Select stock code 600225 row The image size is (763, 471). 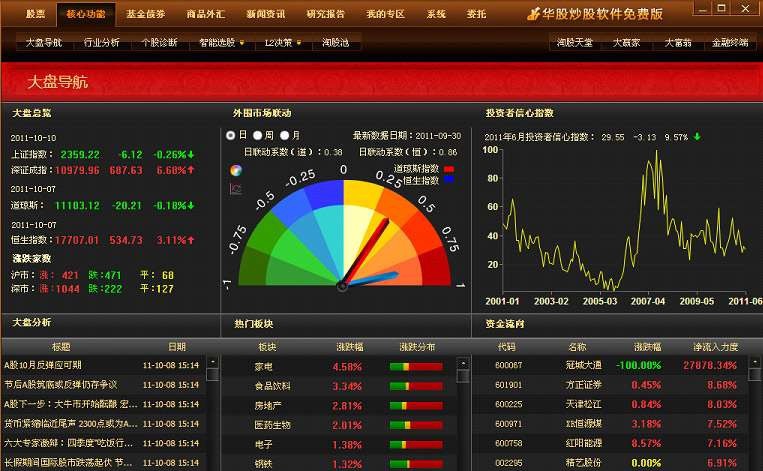coord(610,404)
